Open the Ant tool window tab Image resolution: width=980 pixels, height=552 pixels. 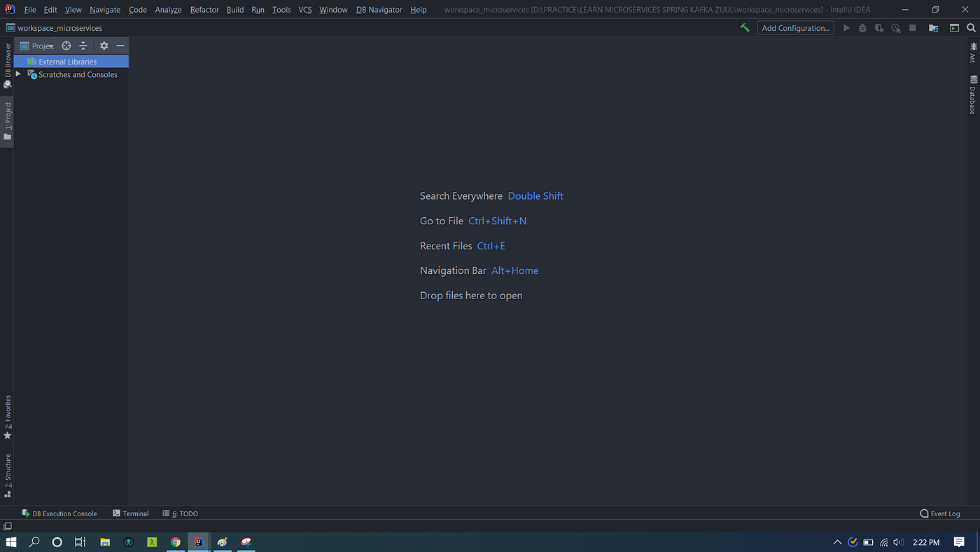tap(973, 52)
